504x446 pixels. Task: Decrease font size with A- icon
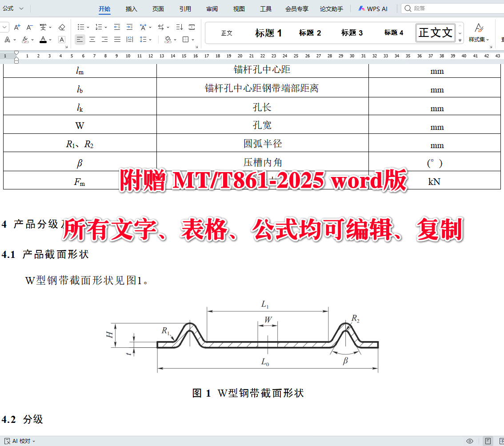30,27
